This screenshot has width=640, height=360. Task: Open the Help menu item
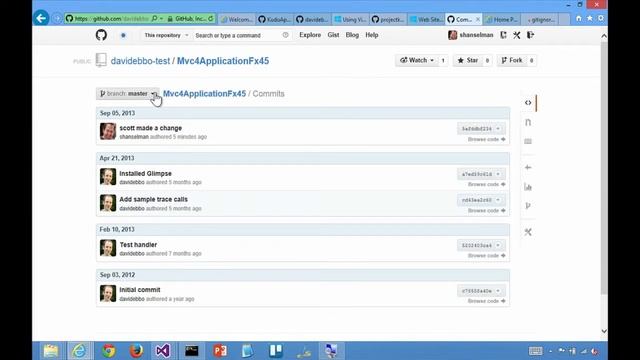coord(371,35)
